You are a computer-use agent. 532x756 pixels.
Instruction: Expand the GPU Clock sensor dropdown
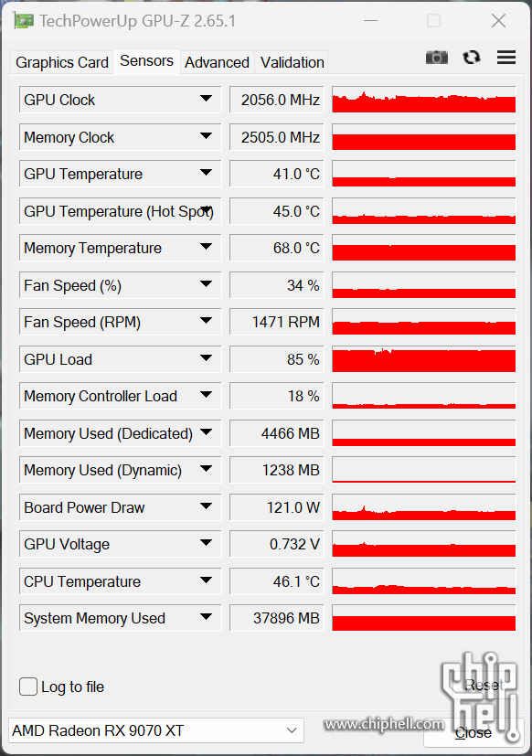(206, 99)
